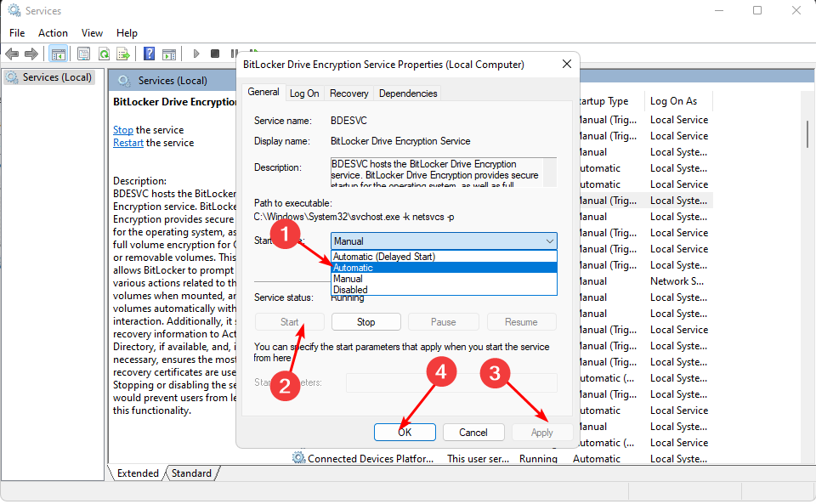Collapse the Startup type combo box showing Manual
The width and height of the screenshot is (816, 504).
[444, 241]
